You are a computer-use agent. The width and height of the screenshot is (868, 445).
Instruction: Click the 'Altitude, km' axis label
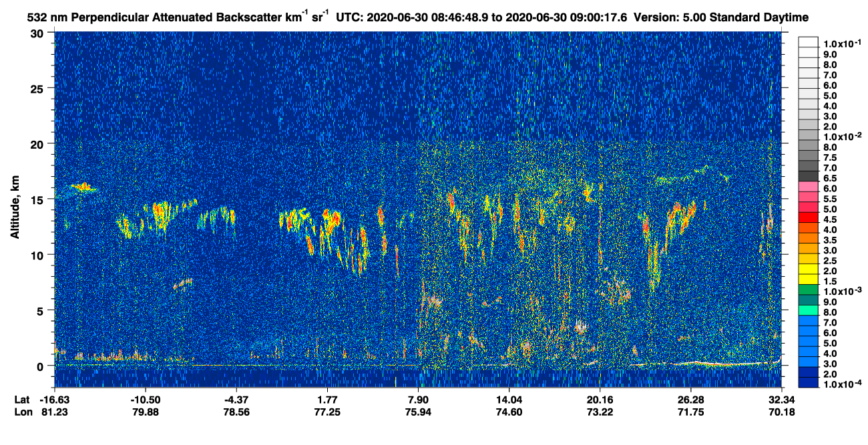click(x=14, y=208)
